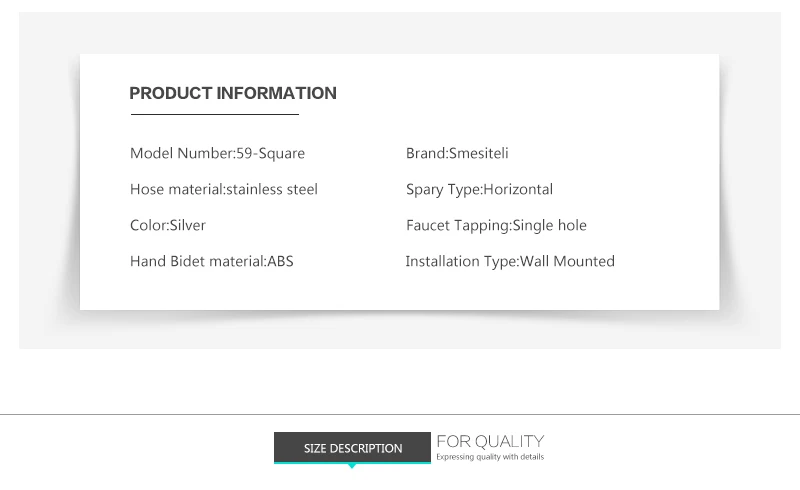Click Faucet Tapping:Single hole text

coord(496,226)
